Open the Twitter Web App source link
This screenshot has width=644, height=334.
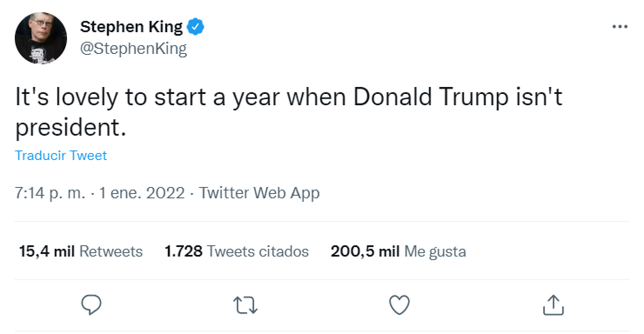pos(259,193)
